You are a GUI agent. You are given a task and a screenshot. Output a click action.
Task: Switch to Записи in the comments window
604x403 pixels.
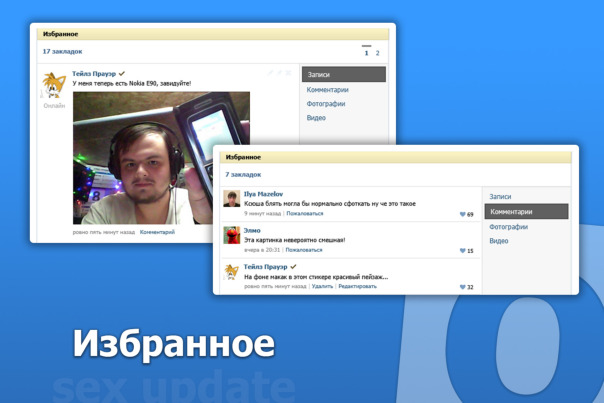pyautogui.click(x=500, y=196)
